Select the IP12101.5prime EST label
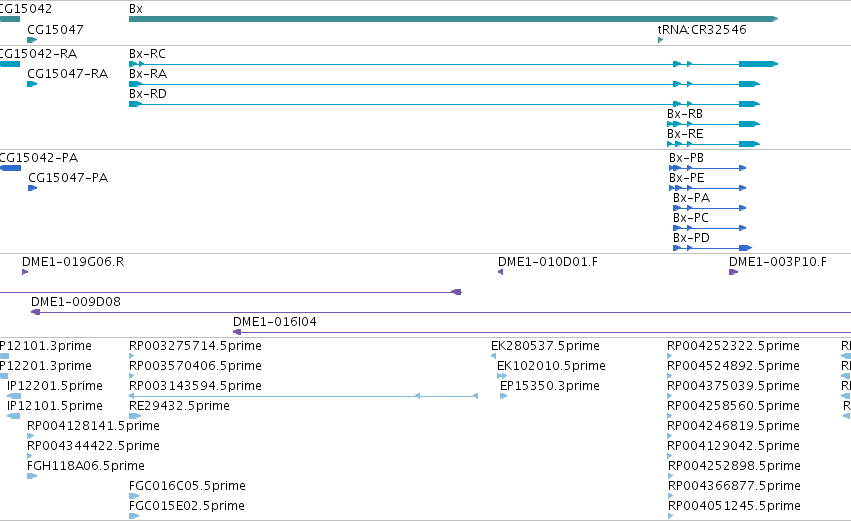 [55, 406]
